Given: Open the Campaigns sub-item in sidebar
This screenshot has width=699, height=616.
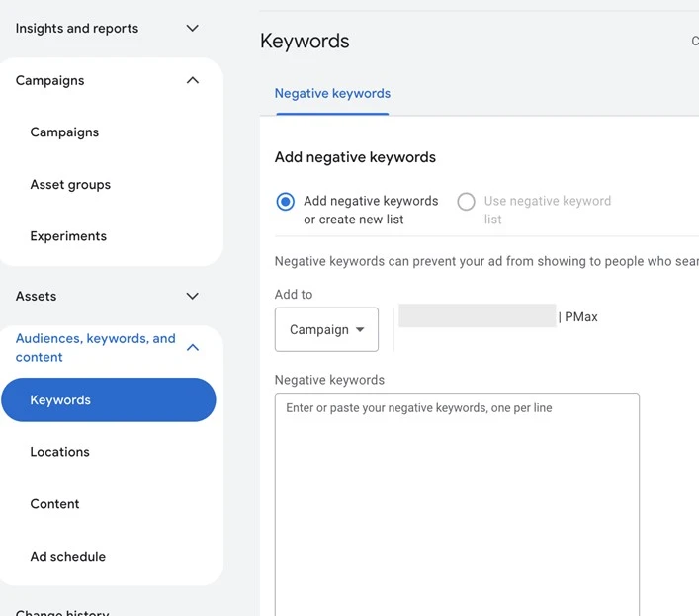Looking at the screenshot, I should [x=64, y=132].
